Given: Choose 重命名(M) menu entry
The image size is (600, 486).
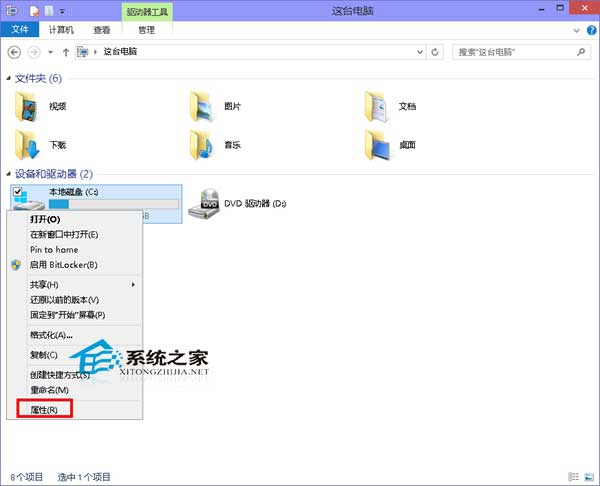Looking at the screenshot, I should [x=74, y=390].
